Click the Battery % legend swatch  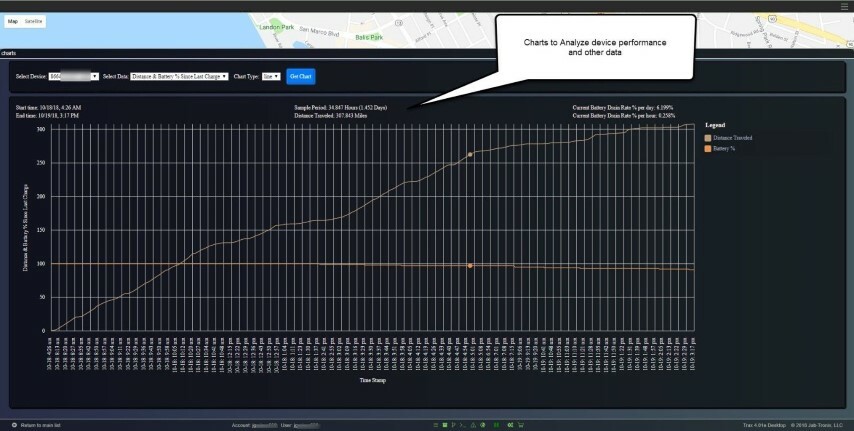pos(708,149)
